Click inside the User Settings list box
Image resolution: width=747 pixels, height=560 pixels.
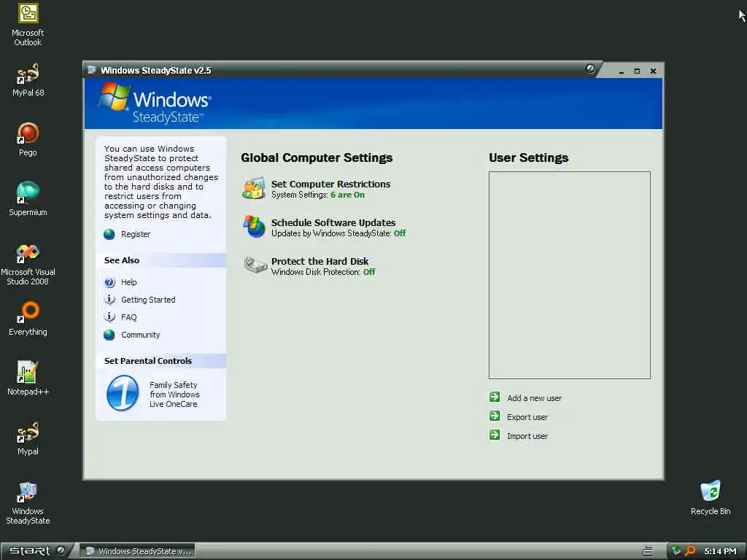point(569,275)
